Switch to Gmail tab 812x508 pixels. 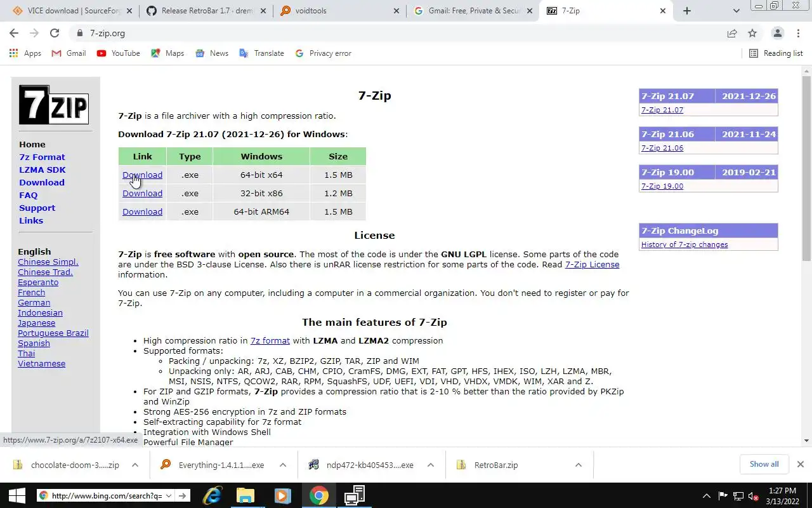(x=473, y=11)
